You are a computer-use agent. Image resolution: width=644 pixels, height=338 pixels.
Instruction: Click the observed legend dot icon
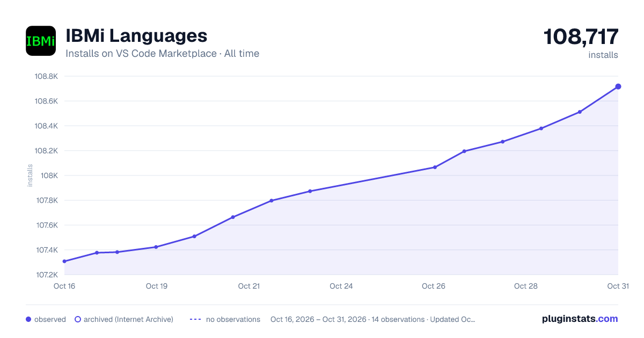click(x=28, y=319)
